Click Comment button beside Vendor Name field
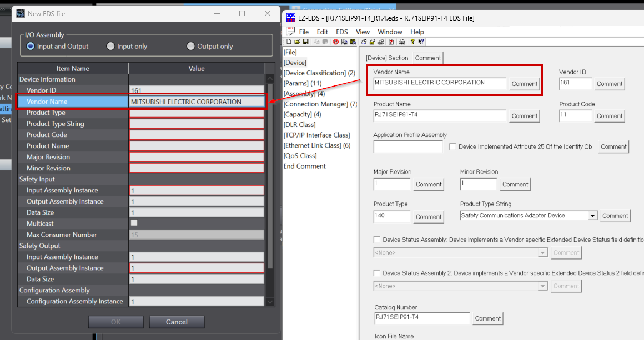The image size is (644, 340). pyautogui.click(x=524, y=84)
